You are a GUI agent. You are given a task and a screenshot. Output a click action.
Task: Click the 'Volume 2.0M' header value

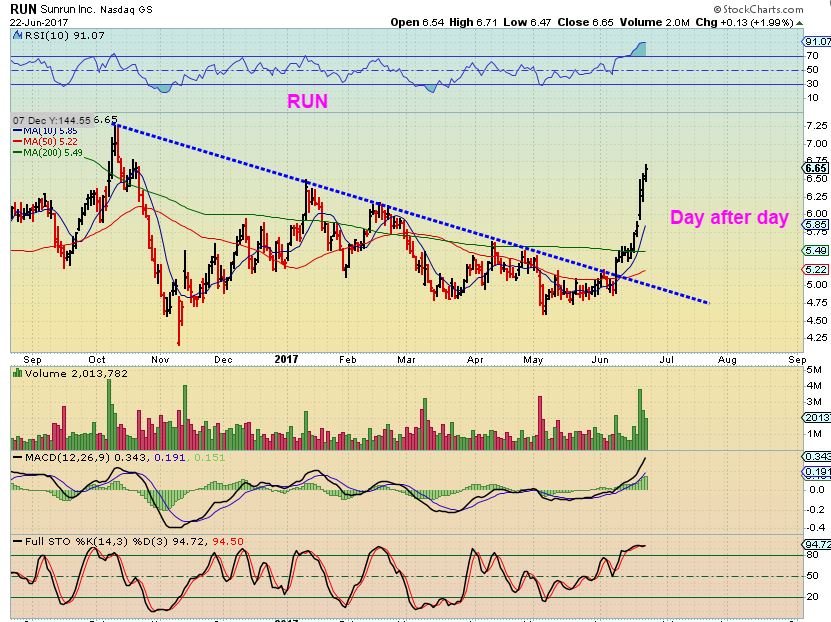(655, 22)
